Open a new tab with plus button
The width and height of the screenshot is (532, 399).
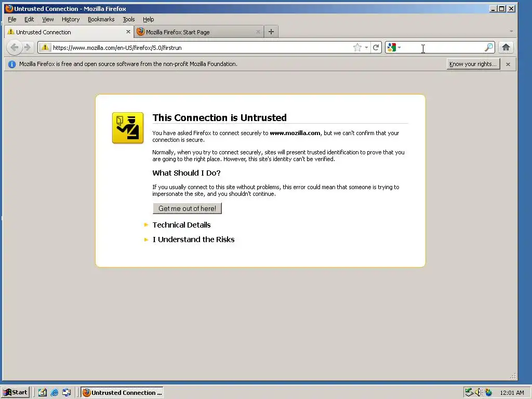(271, 32)
